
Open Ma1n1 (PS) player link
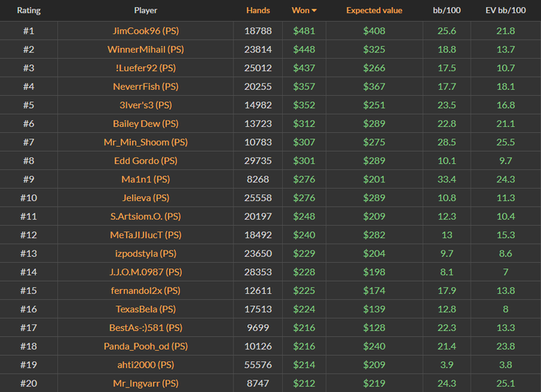point(145,179)
